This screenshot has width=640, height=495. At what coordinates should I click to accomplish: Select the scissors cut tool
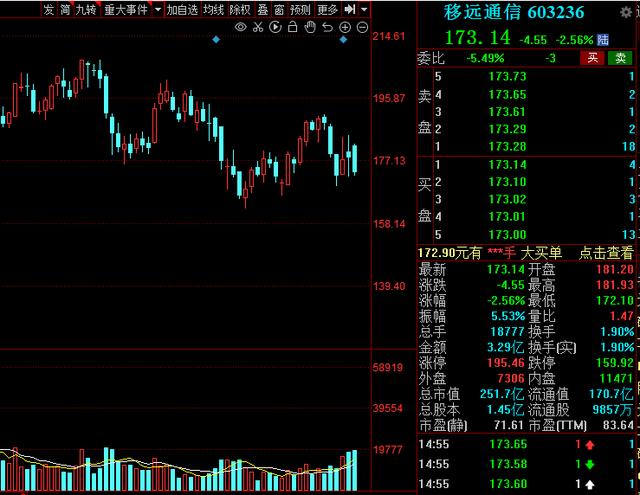(x=258, y=27)
